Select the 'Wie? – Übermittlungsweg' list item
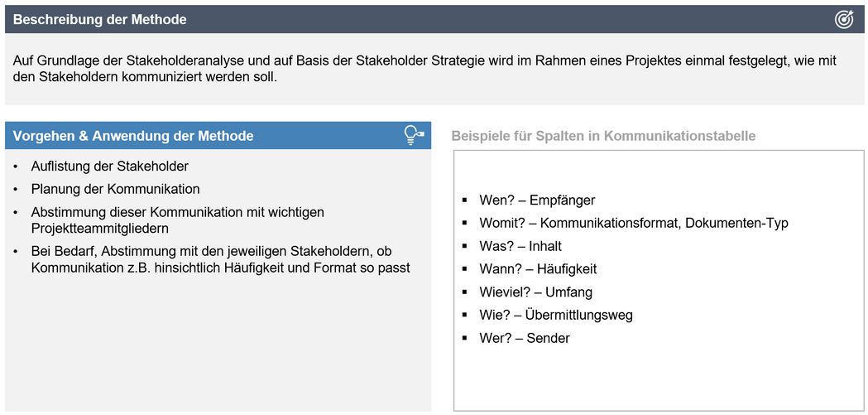This screenshot has height=415, width=868. (x=556, y=316)
